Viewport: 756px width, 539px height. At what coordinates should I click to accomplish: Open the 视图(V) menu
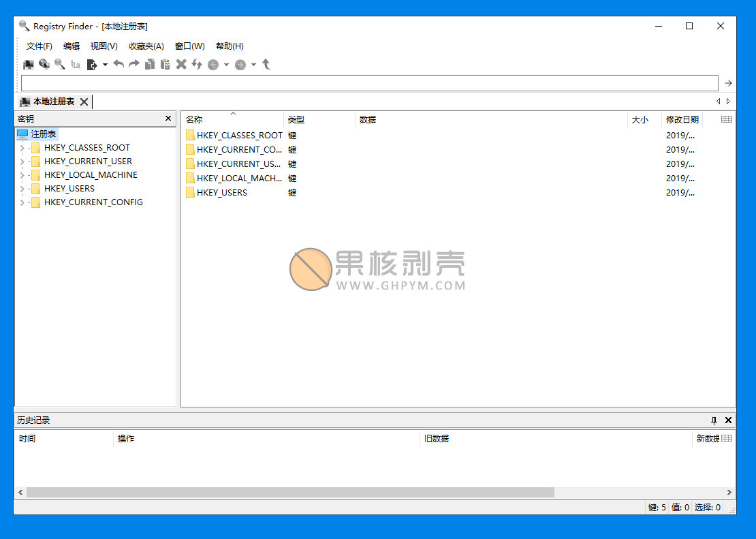click(104, 46)
